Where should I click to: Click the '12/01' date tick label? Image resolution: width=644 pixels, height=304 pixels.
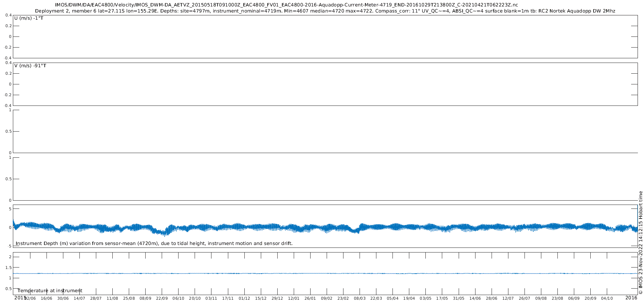coord(294,298)
